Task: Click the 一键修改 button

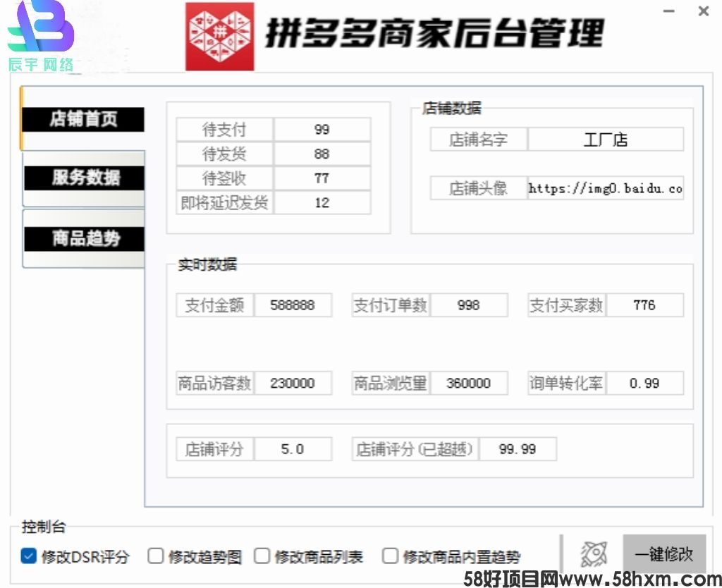Action: click(664, 553)
